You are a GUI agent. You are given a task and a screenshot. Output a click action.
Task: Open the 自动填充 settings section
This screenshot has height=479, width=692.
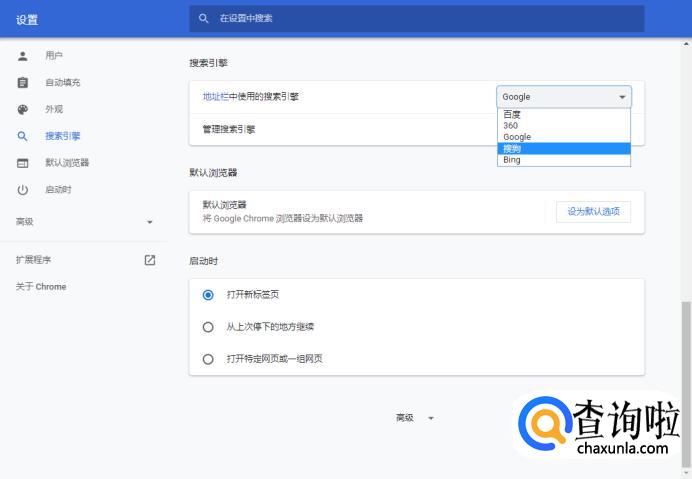63,83
